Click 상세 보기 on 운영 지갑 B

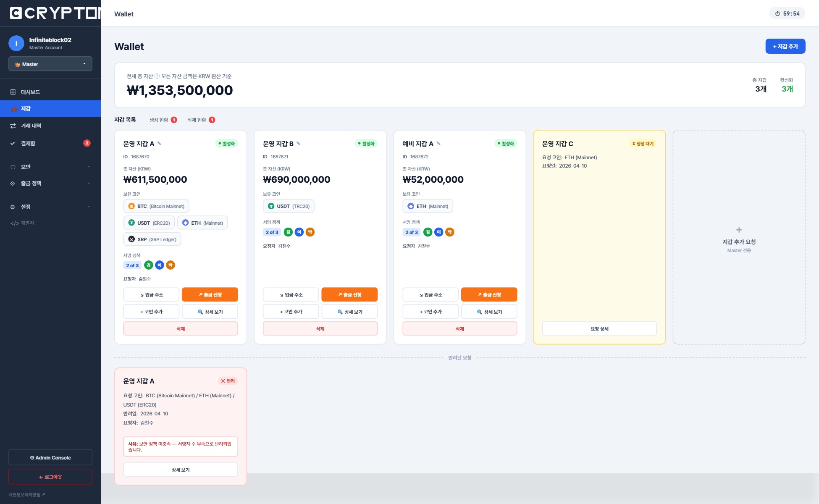click(349, 312)
